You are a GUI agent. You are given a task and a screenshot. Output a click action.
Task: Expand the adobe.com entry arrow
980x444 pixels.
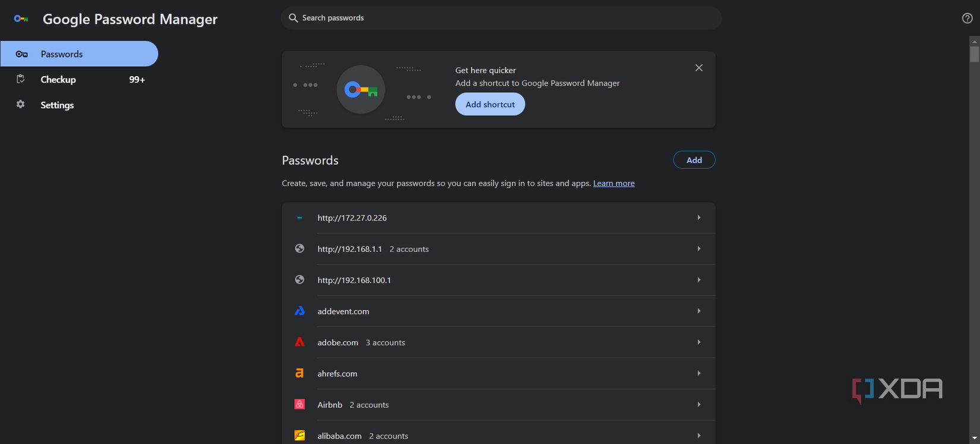(699, 342)
